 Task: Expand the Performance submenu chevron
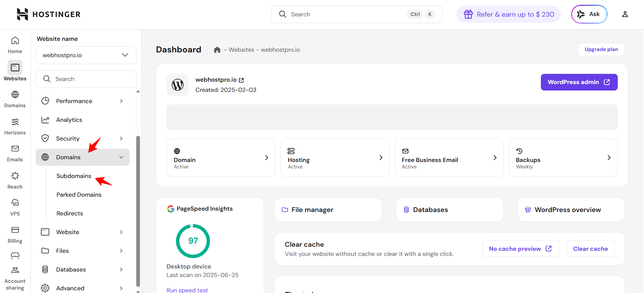[x=121, y=101]
